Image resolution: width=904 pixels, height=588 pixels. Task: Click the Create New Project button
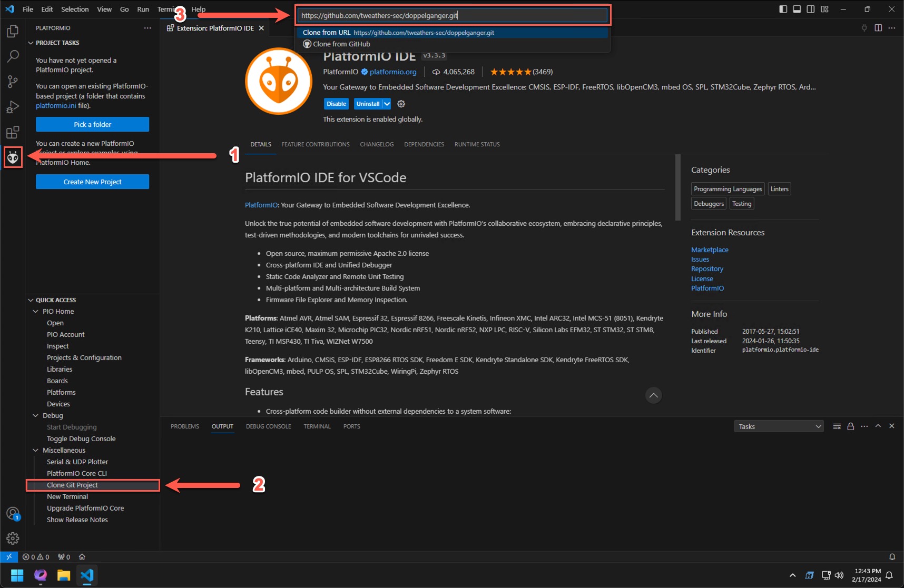(92, 182)
